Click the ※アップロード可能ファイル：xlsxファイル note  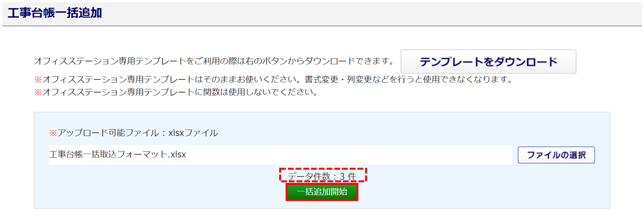(x=134, y=133)
